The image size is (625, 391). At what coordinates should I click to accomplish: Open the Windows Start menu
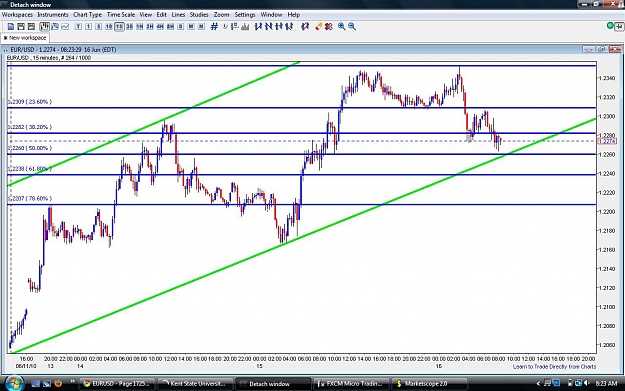coord(14,383)
